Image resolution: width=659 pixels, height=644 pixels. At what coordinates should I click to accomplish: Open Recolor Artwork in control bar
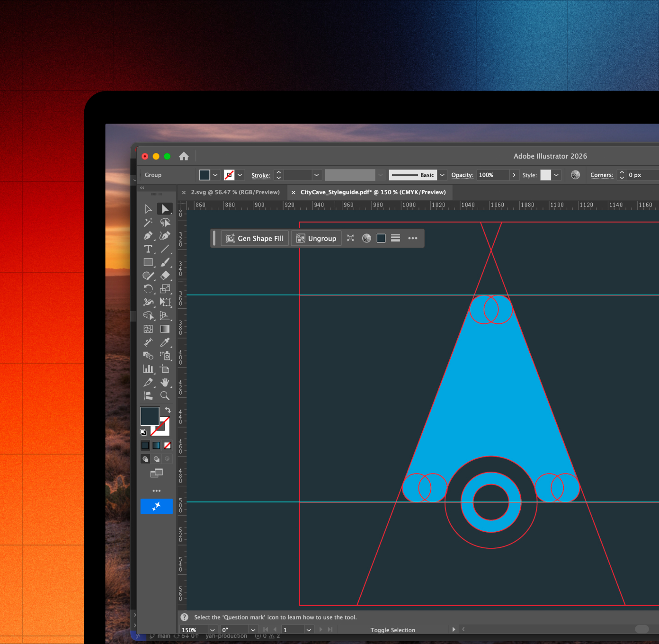[575, 175]
